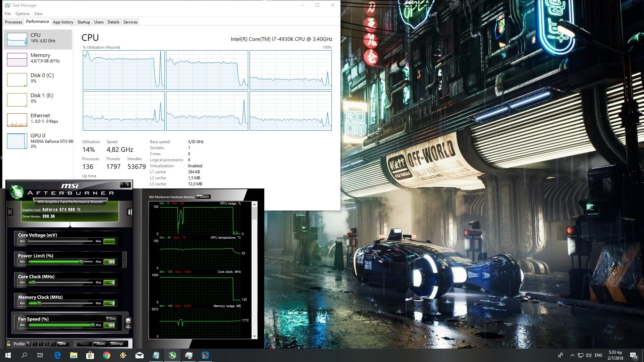Open the Options menu in Task Manager
The image size is (644, 362).
coord(22,14)
